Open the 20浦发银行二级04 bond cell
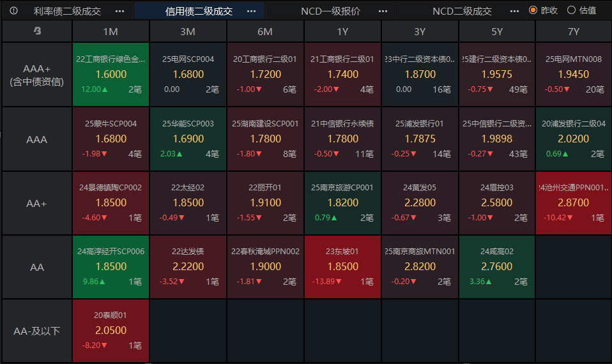Image resolution: width=612 pixels, height=364 pixels. pyautogui.click(x=574, y=139)
